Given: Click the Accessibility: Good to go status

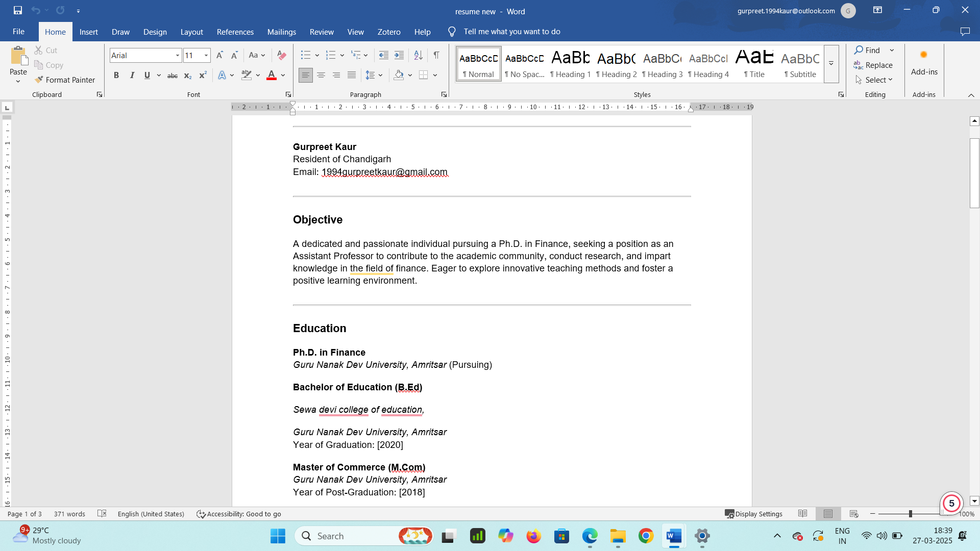Looking at the screenshot, I should pyautogui.click(x=239, y=514).
